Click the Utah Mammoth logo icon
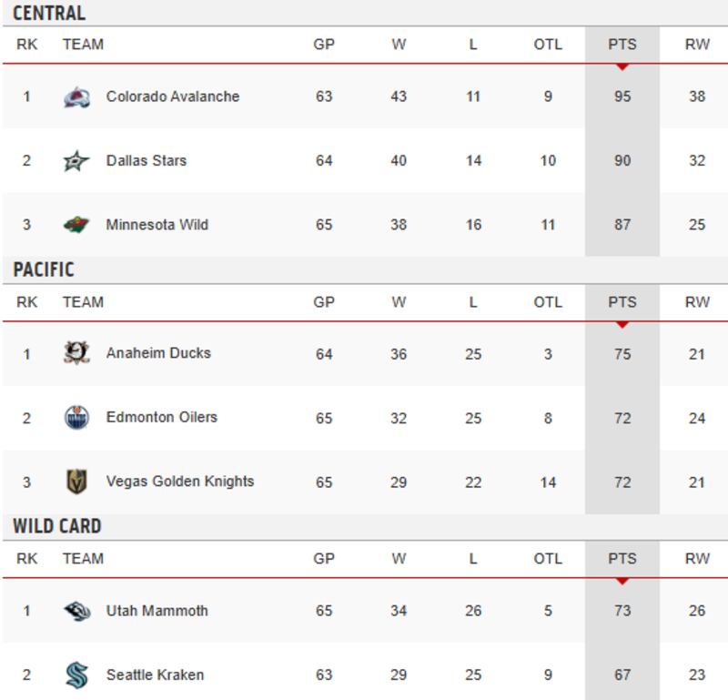The image size is (728, 700). click(77, 611)
